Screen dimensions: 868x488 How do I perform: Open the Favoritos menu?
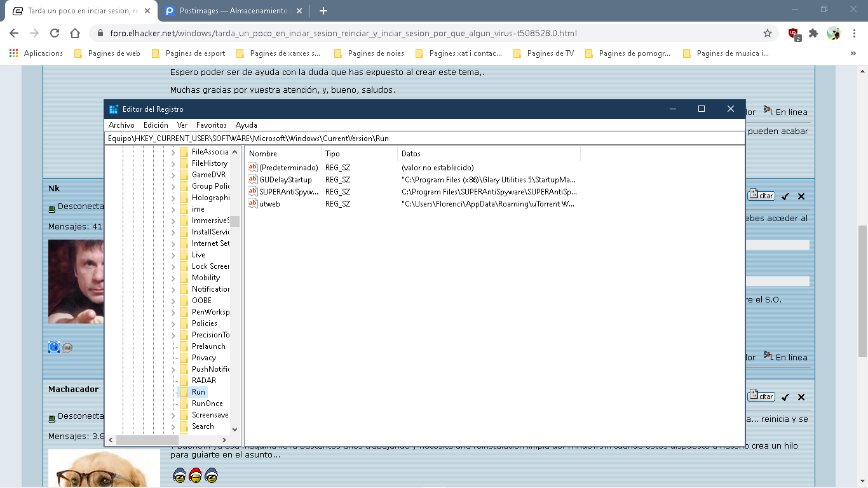coord(212,125)
